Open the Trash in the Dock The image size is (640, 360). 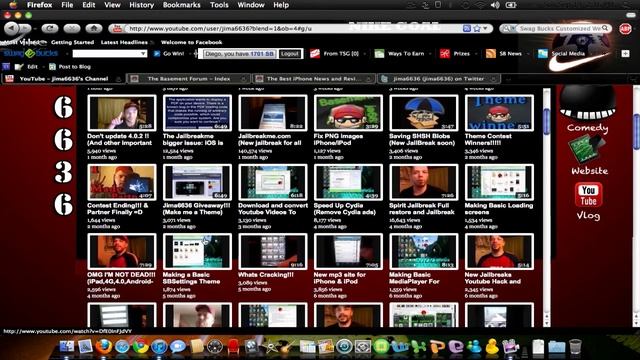coord(575,347)
